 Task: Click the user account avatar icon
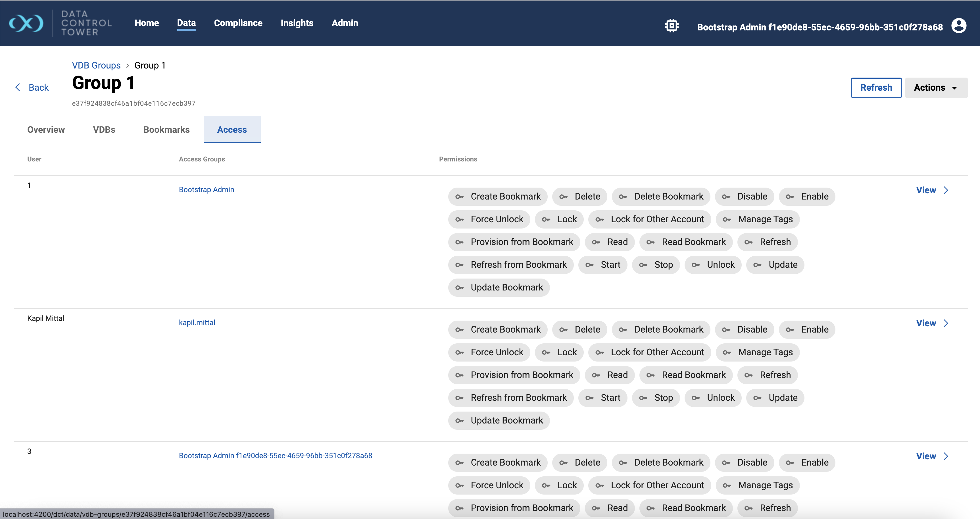pos(958,26)
